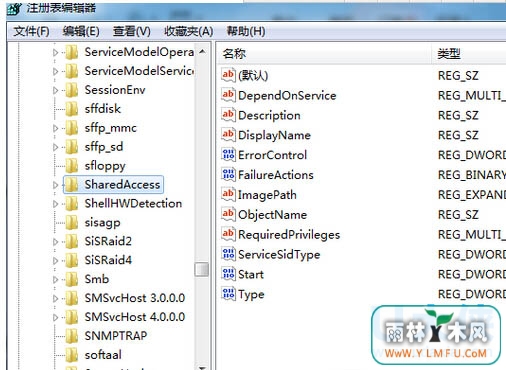Click the sisagp folder icon
Image resolution: width=506 pixels, height=370 pixels.
click(72, 223)
